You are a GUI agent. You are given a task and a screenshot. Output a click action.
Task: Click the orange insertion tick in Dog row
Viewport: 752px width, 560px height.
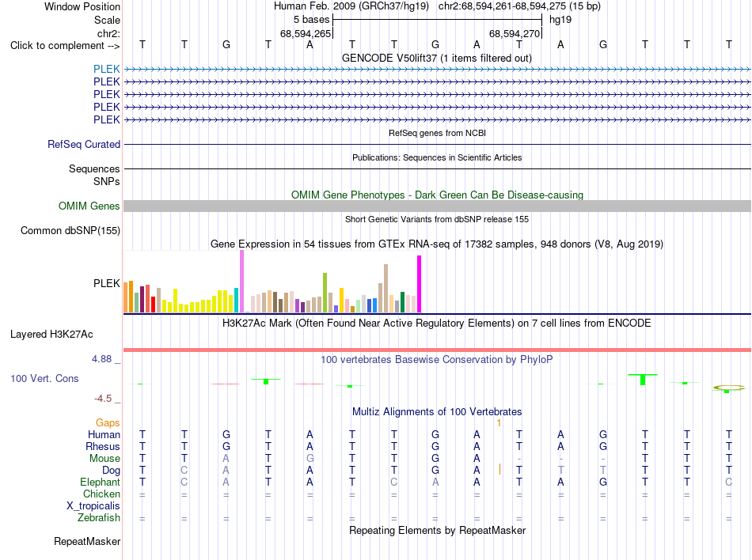[499, 469]
